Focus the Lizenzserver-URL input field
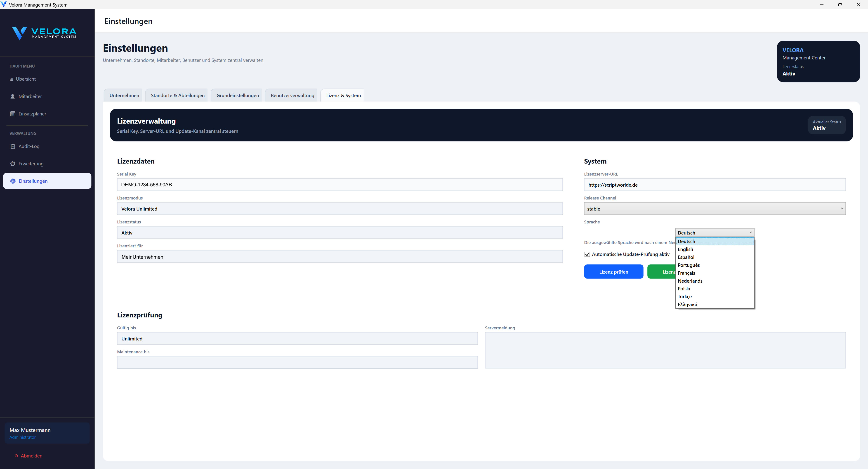The image size is (868, 469). click(x=714, y=185)
